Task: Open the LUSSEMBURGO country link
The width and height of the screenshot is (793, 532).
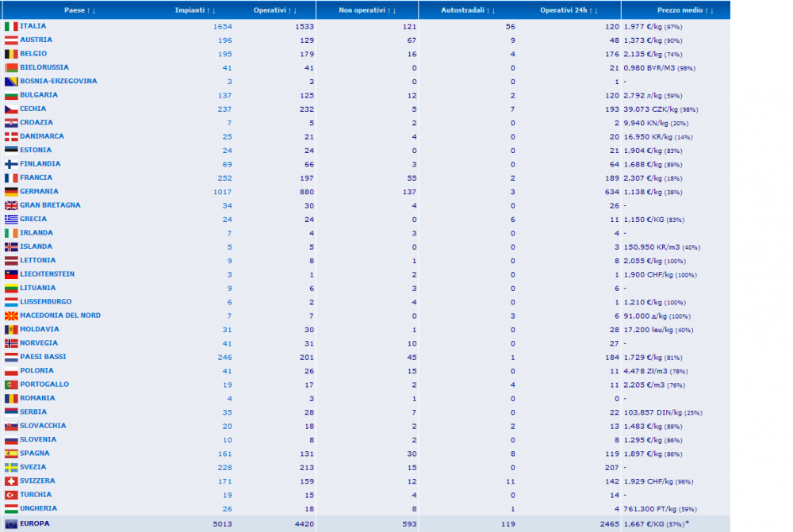Action: [x=46, y=301]
